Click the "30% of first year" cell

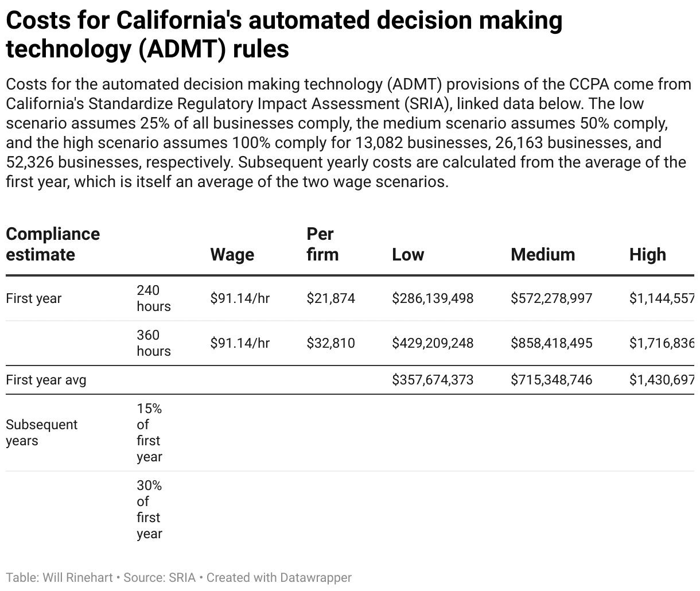(149, 510)
